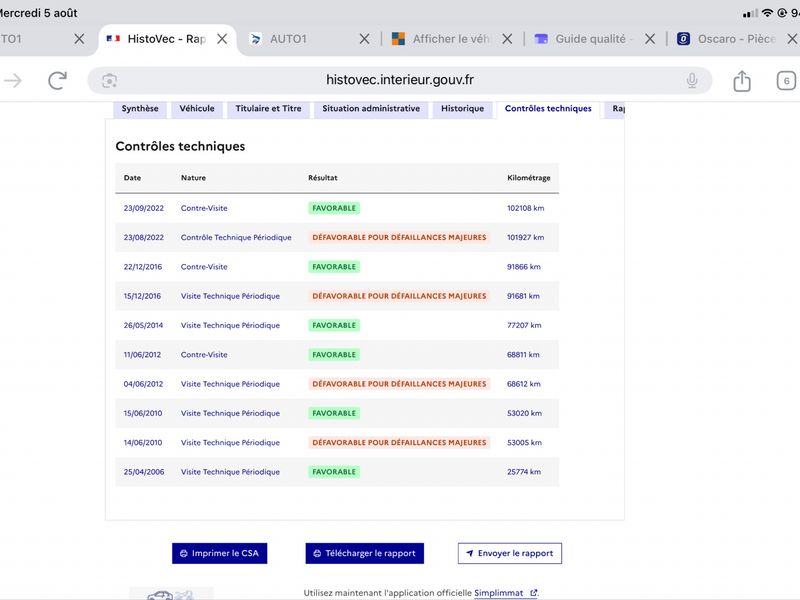This screenshot has width=800, height=600.
Task: Tap the share icon in the toolbar
Action: (742, 81)
